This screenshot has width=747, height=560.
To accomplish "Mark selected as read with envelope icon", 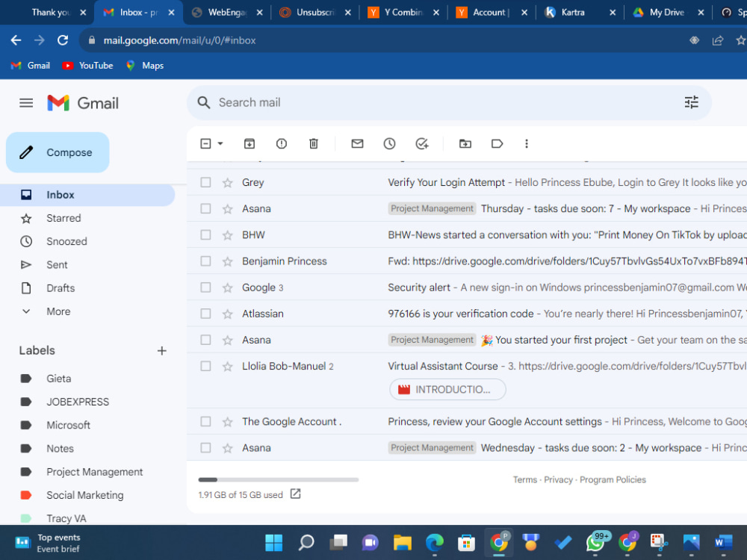I will [x=357, y=144].
